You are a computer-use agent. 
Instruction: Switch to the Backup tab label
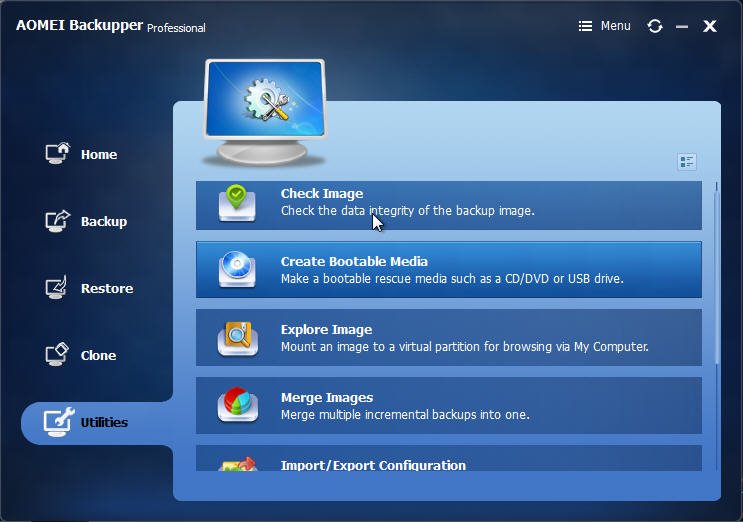pos(104,222)
